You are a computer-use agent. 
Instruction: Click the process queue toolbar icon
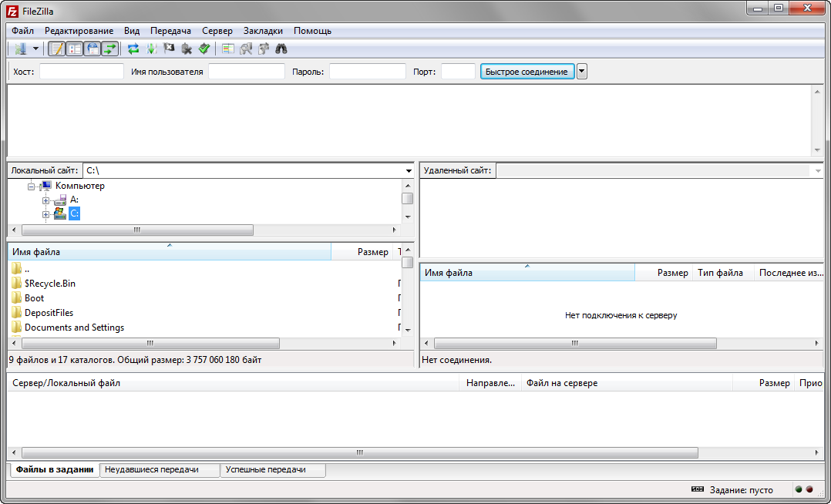click(151, 49)
